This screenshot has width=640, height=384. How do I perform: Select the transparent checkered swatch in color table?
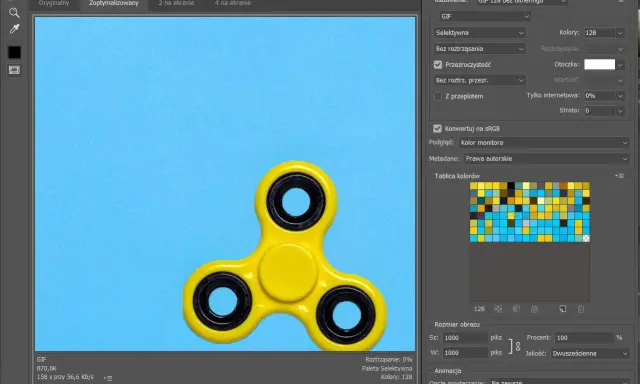586,238
